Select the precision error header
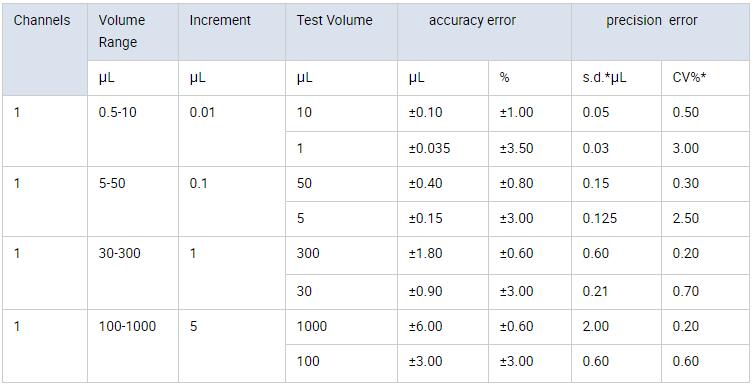The width and height of the screenshot is (753, 386). coord(660,32)
